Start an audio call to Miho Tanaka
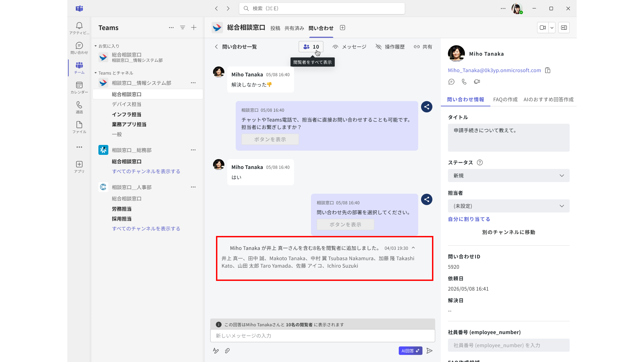Viewport: 644px width, 362px height. (x=464, y=82)
